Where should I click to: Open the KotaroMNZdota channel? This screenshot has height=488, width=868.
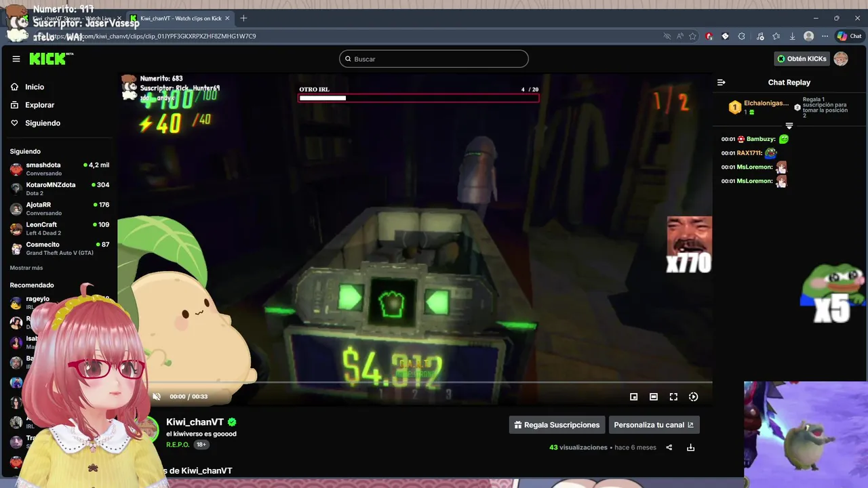pyautogui.click(x=59, y=188)
